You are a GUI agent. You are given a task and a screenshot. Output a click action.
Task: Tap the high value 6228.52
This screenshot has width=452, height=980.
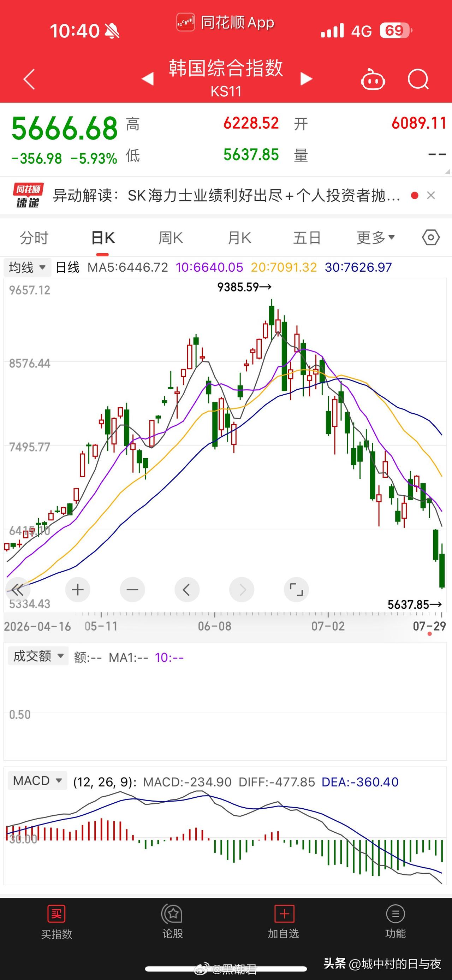click(x=251, y=123)
